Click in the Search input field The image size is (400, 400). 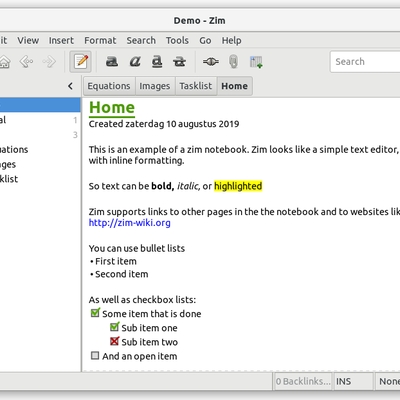pyautogui.click(x=365, y=62)
